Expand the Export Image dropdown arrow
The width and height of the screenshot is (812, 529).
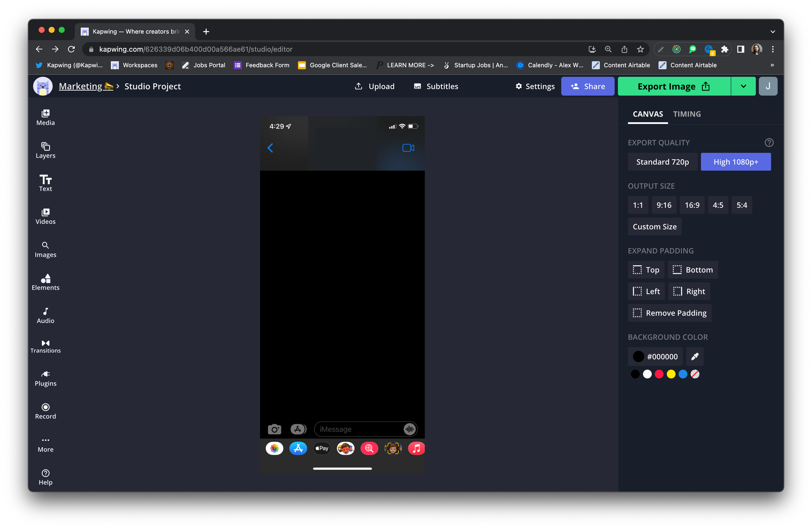[x=743, y=86]
